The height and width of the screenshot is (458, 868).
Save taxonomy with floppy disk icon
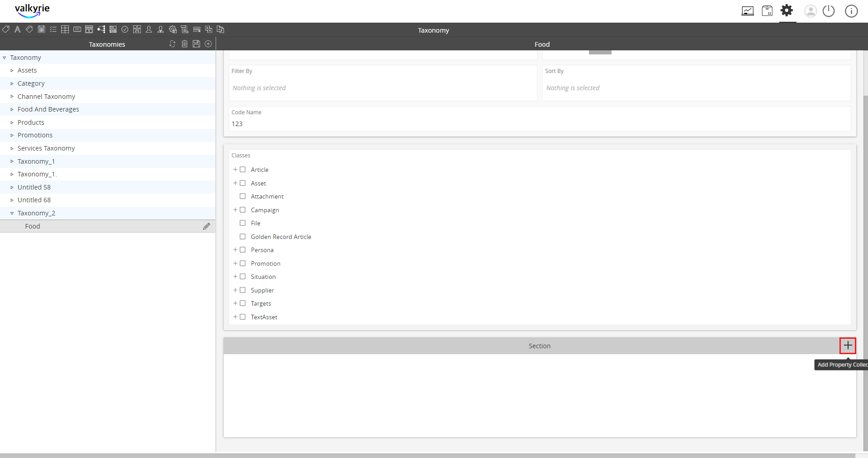(196, 44)
